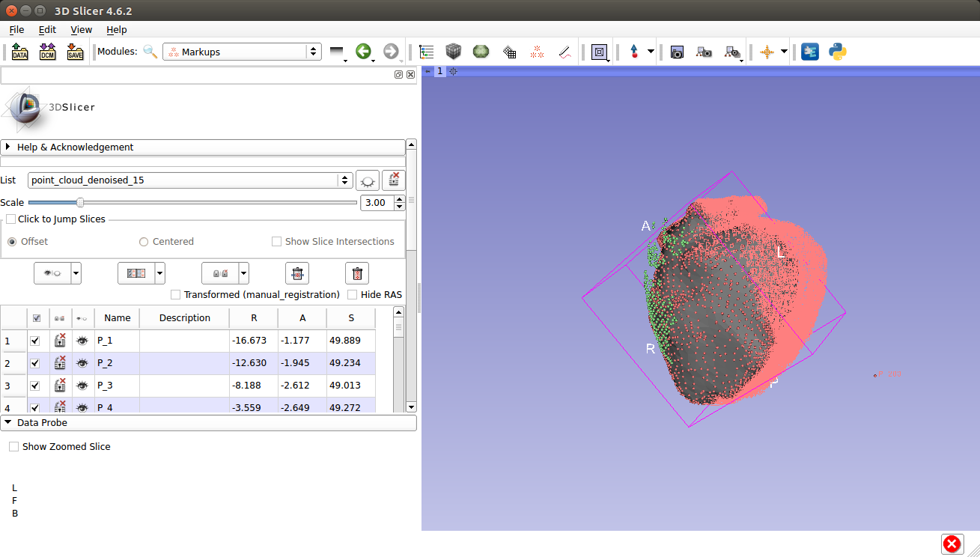
Task: Click the DATA load icon
Action: pyautogui.click(x=20, y=52)
